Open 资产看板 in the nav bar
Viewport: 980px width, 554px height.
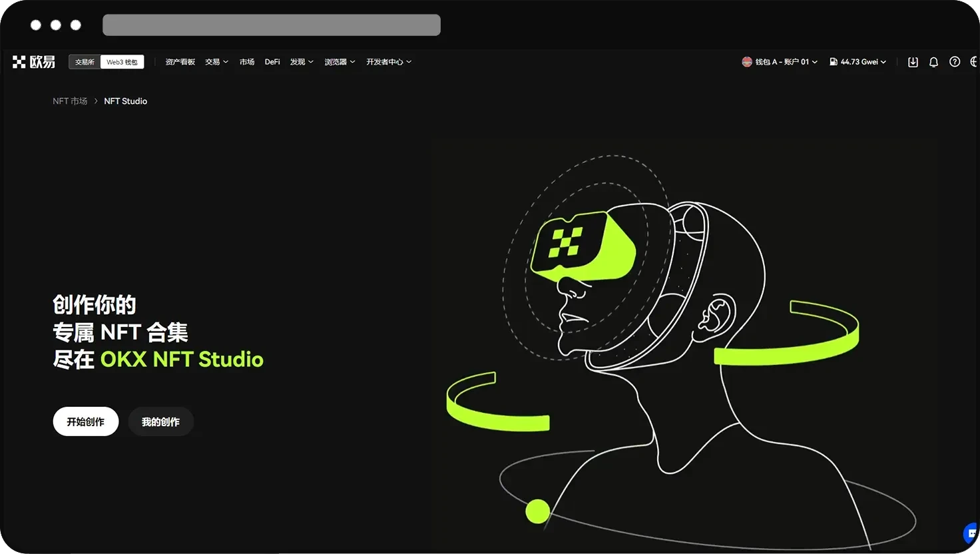click(x=180, y=62)
